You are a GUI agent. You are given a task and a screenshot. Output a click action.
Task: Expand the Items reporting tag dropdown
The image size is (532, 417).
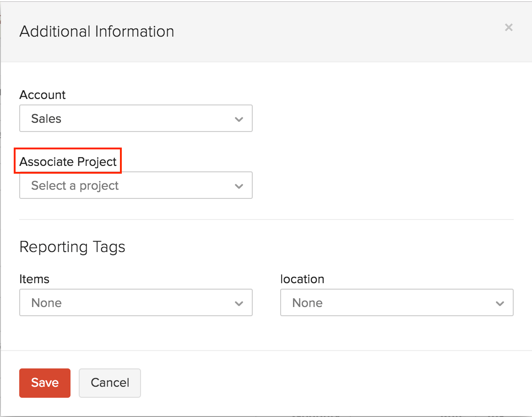(136, 303)
